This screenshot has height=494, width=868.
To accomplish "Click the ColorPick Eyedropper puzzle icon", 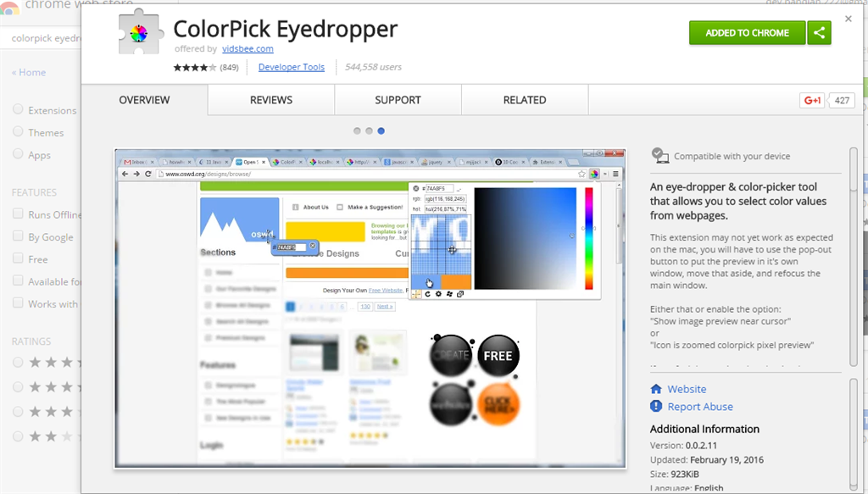I will [141, 33].
